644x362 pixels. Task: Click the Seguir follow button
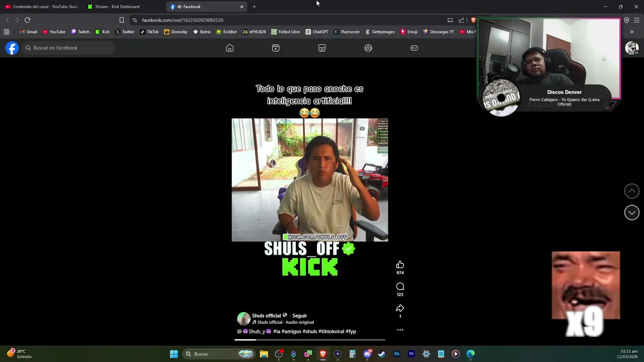(x=299, y=316)
